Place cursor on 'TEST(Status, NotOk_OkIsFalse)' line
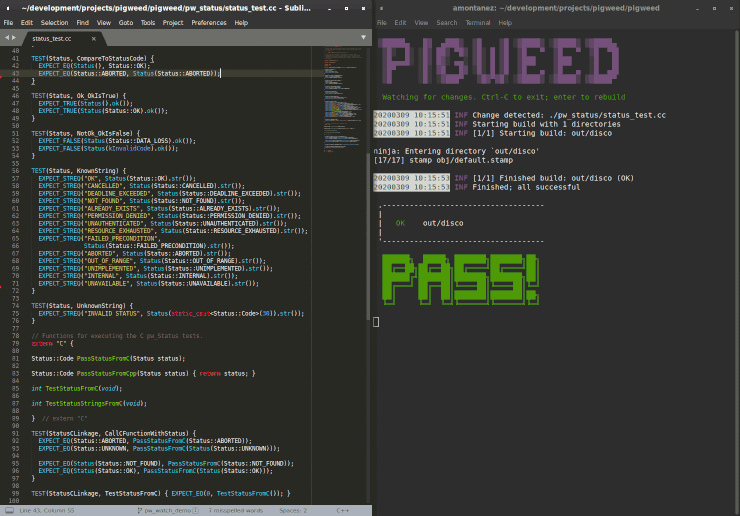 coord(86,134)
